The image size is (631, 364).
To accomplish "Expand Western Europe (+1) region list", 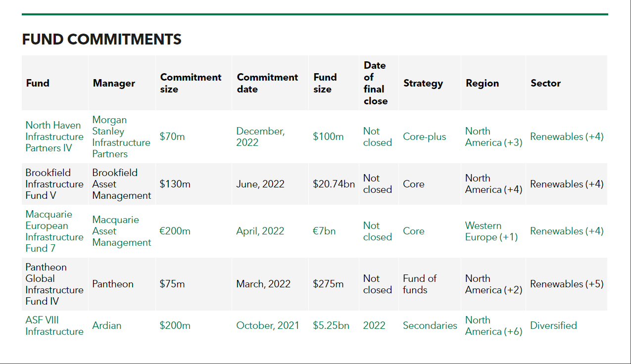I will 491,231.
